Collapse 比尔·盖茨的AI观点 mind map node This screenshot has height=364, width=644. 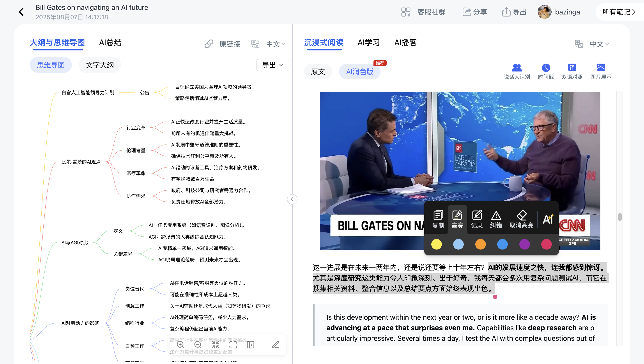pyautogui.click(x=81, y=162)
